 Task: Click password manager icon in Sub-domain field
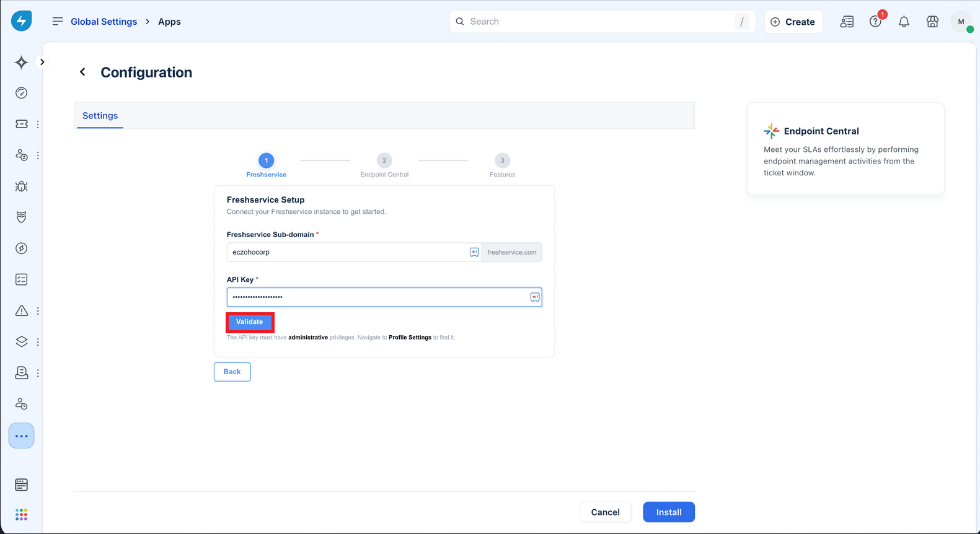pyautogui.click(x=474, y=252)
